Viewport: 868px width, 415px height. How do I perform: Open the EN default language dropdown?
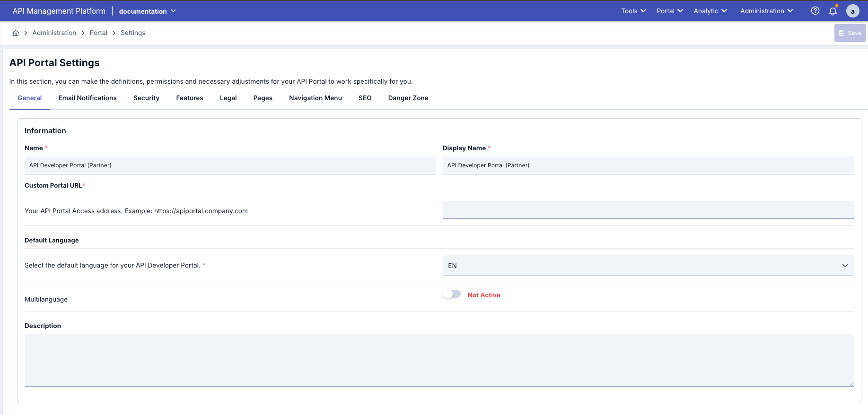click(648, 266)
